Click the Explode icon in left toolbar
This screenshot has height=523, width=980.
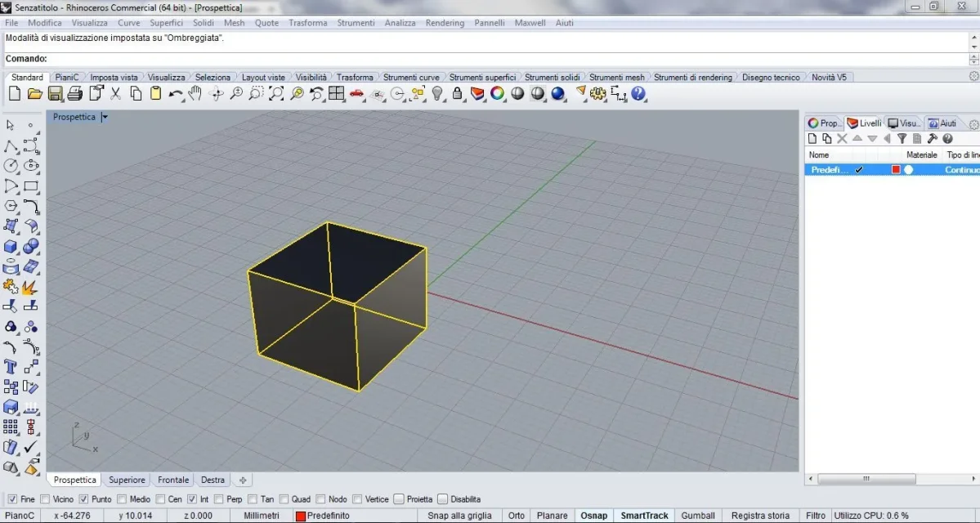point(30,287)
